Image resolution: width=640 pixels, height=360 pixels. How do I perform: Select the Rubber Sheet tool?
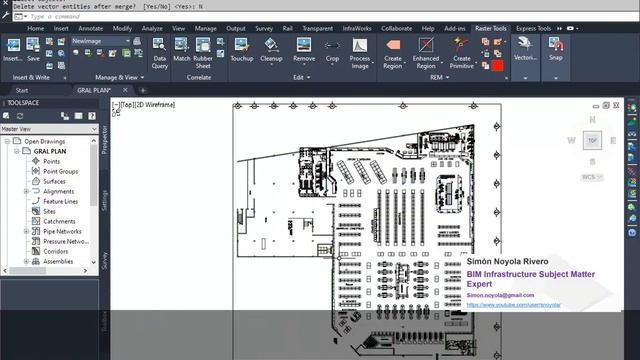[x=202, y=53]
